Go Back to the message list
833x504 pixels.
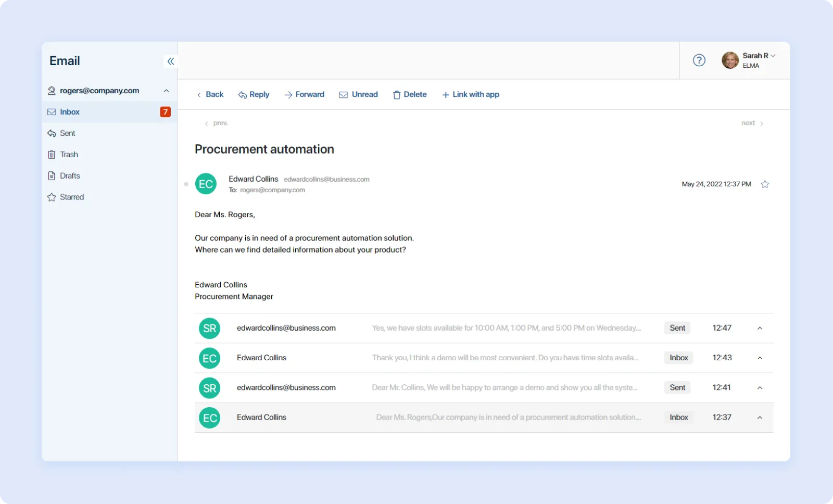coord(210,95)
